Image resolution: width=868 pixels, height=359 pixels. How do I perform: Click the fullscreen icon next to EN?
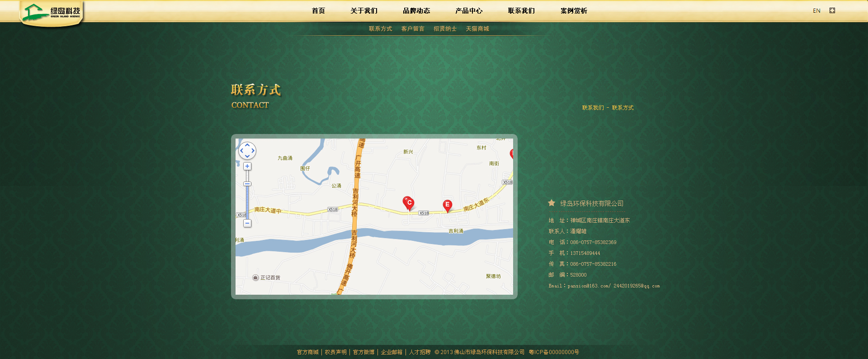[832, 10]
